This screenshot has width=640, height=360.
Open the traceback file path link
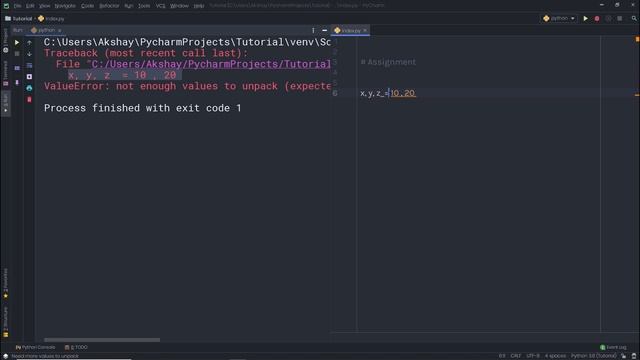(211, 64)
